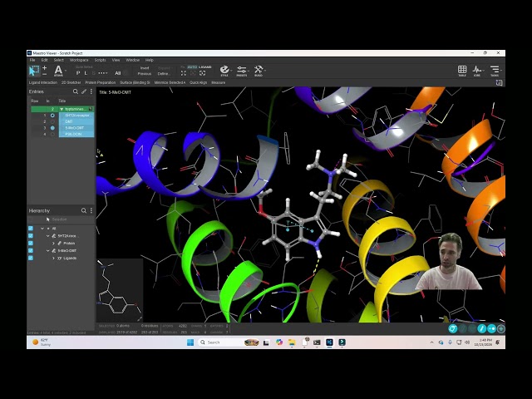Expand the Ligands node in Hierarchy
532x399 pixels.
click(x=53, y=259)
